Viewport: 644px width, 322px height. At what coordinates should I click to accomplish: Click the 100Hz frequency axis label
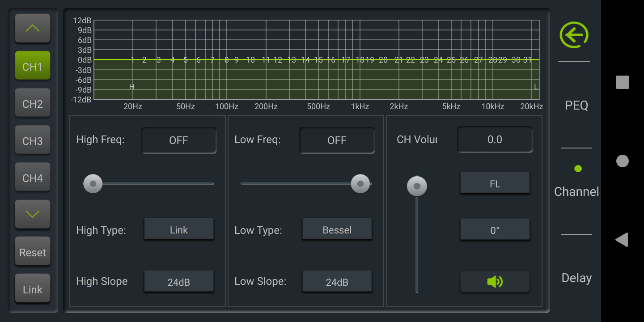[227, 106]
